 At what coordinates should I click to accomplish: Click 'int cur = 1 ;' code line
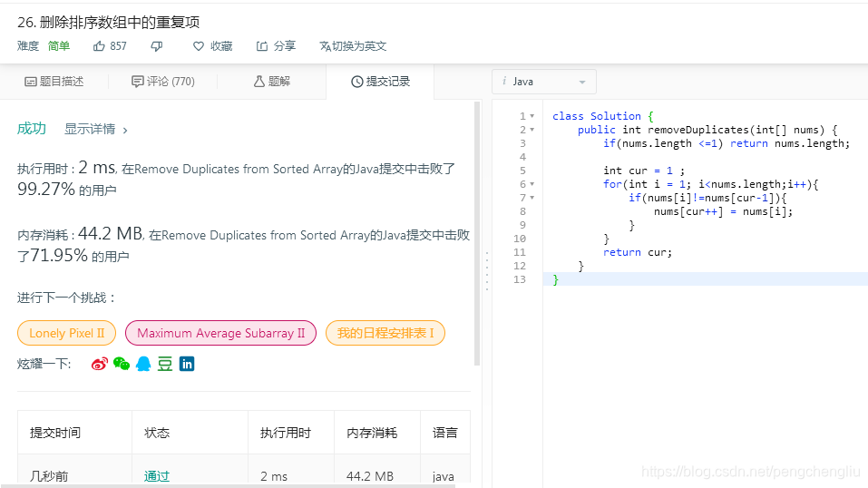pos(644,171)
